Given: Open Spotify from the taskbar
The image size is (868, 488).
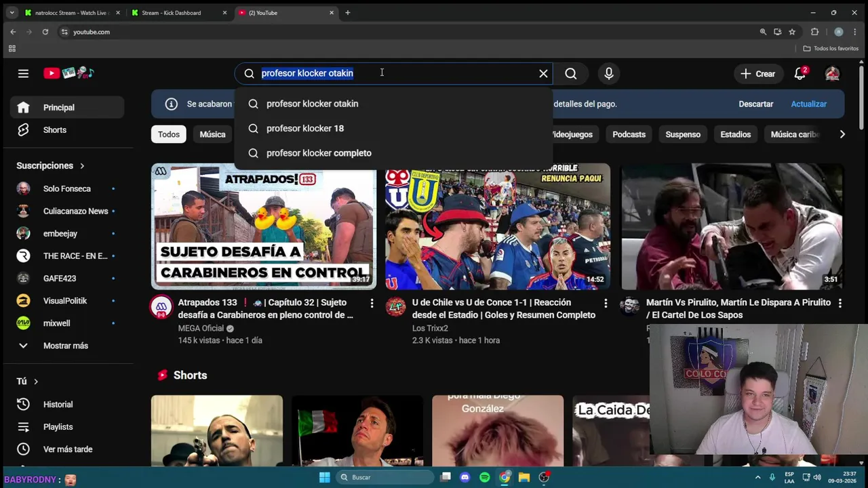Looking at the screenshot, I should 484,477.
